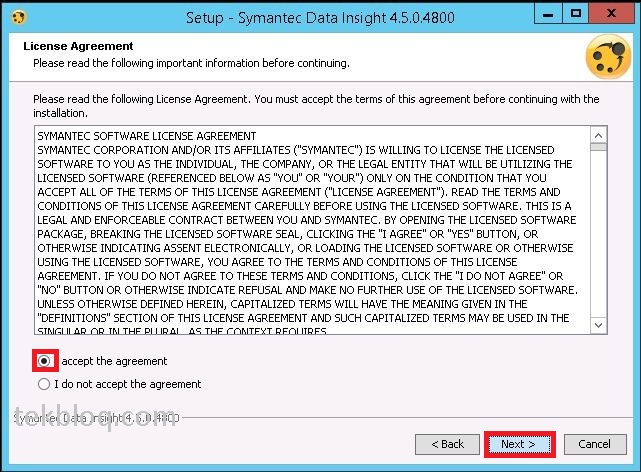The image size is (641, 472).
Task: Click inside the license agreement text box
Action: 313,230
